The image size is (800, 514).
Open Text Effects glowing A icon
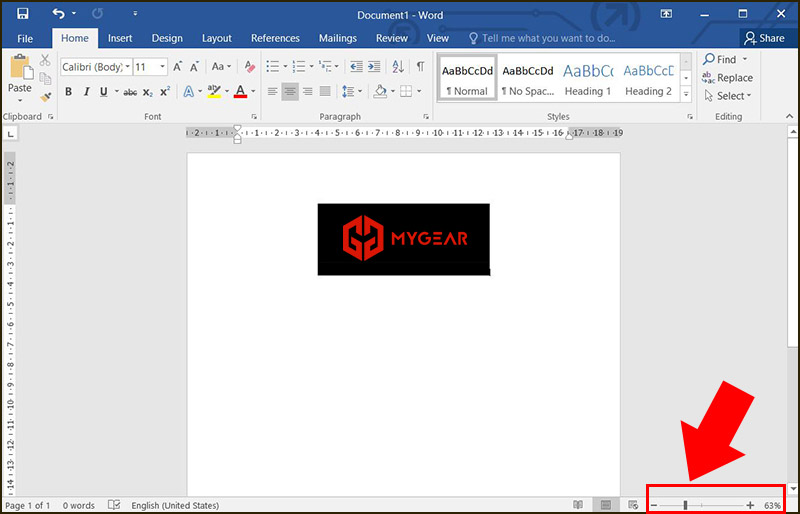pos(189,92)
